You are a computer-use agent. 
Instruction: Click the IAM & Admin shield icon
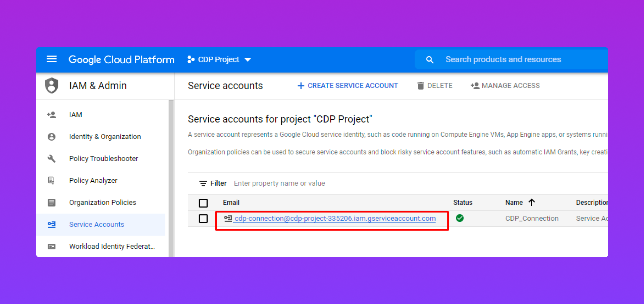[x=52, y=85]
